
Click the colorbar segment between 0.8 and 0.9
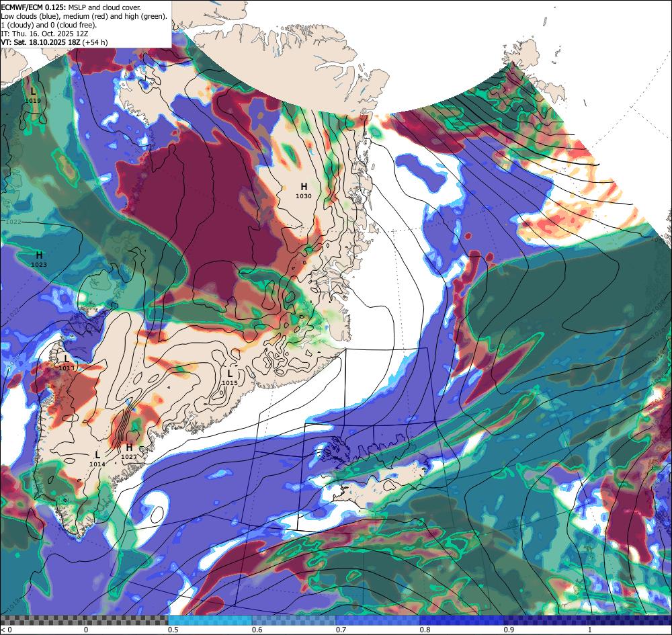coord(462,620)
